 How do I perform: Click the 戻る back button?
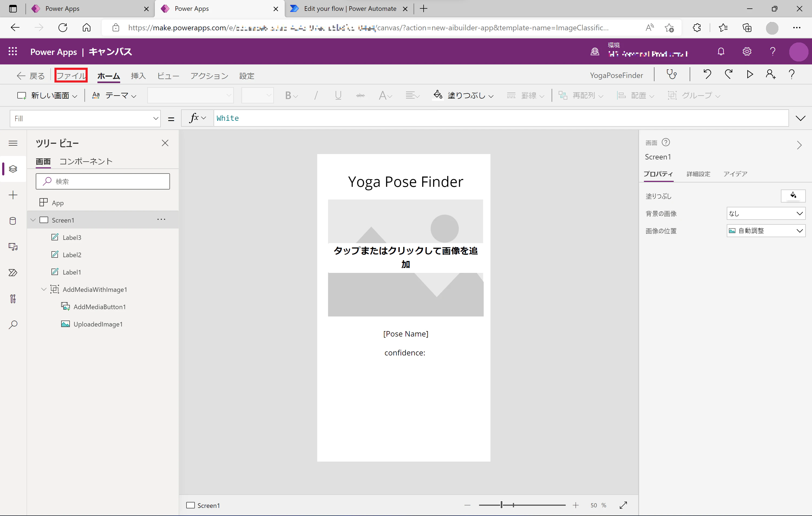click(31, 76)
